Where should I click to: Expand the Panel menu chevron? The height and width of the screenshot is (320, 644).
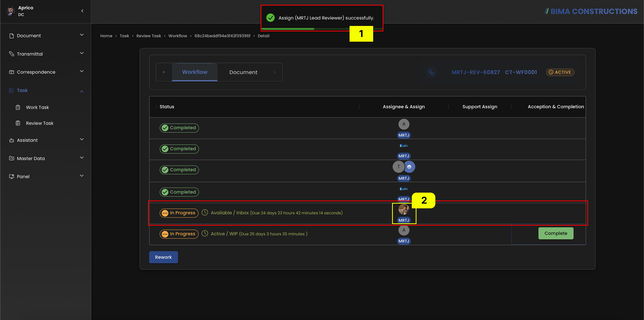[82, 176]
